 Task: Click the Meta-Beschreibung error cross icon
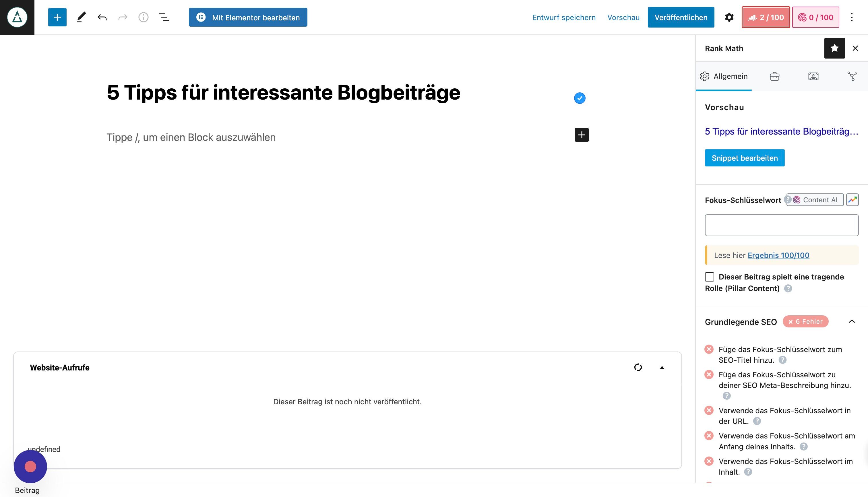[709, 374]
